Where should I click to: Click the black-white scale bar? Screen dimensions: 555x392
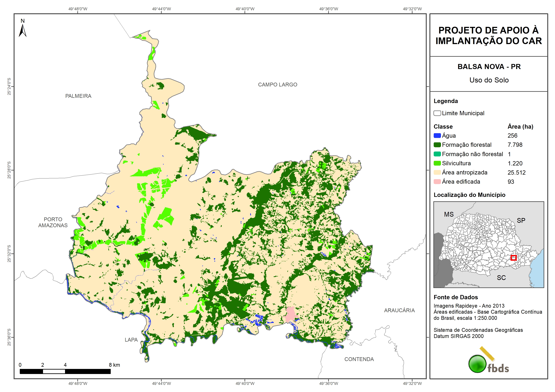click(65, 371)
